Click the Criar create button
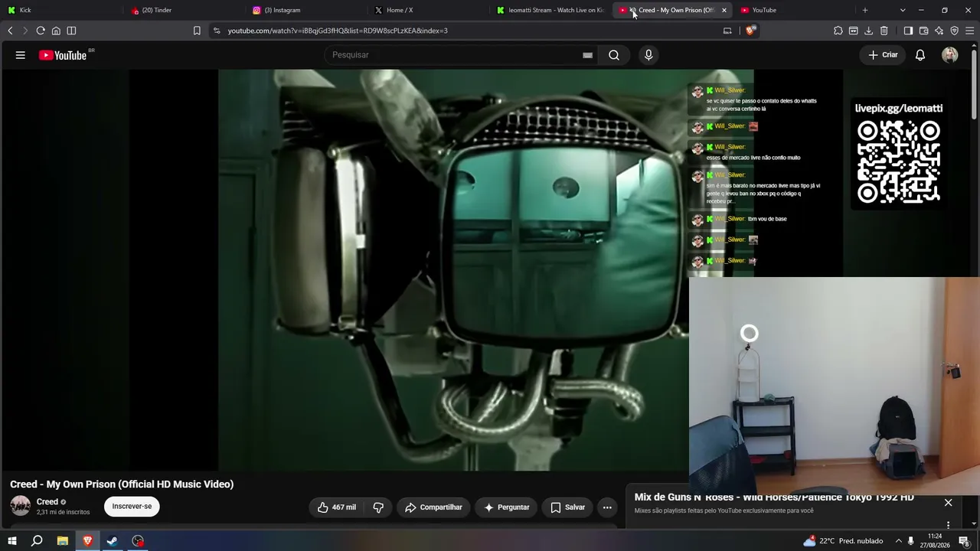The height and width of the screenshot is (551, 980). click(x=883, y=55)
